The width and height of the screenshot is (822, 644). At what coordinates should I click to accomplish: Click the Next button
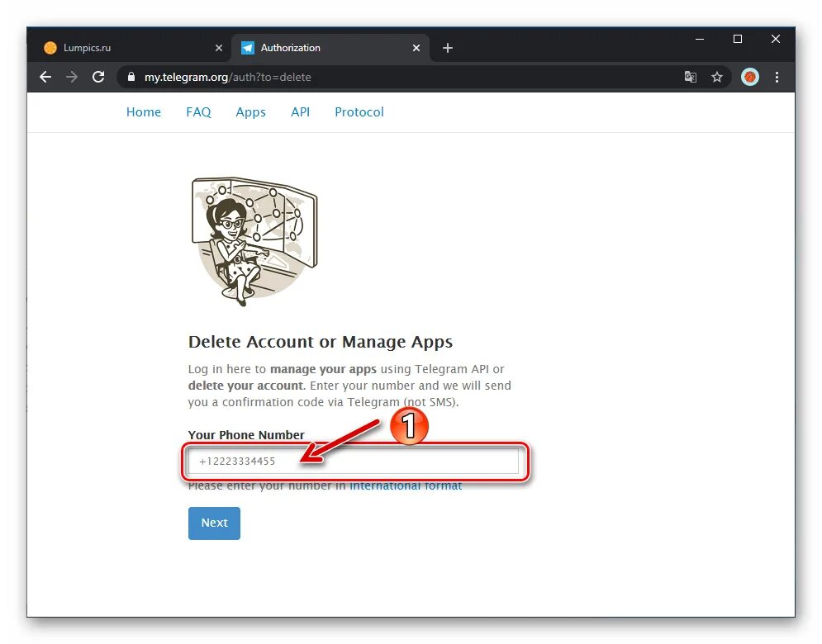214,523
